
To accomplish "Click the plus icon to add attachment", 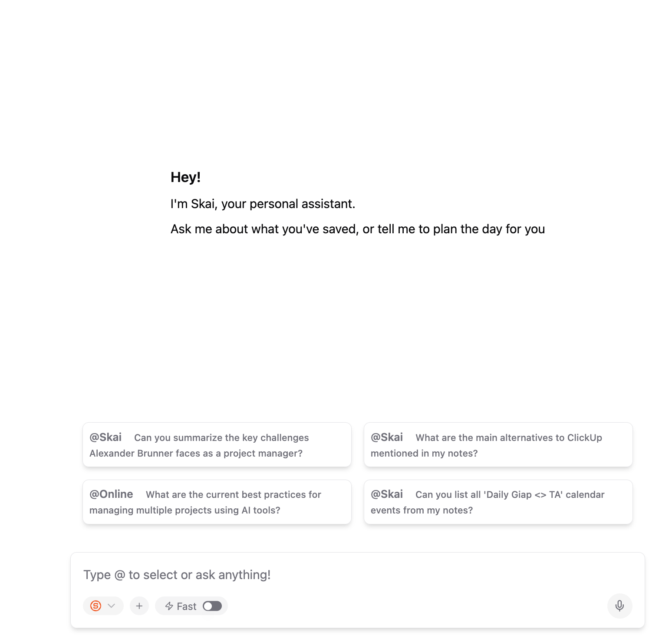I will tap(139, 606).
